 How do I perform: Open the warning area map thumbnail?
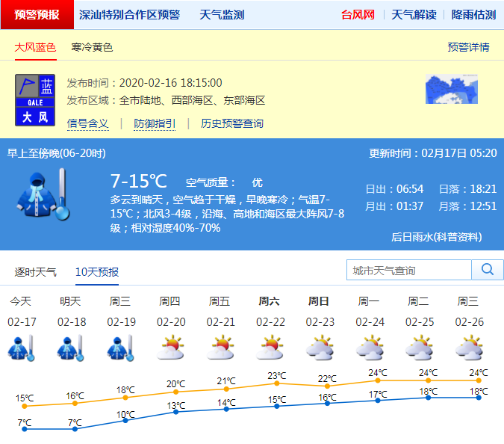coord(451,89)
